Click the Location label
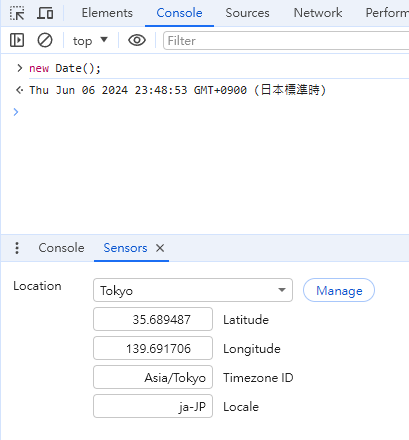The height and width of the screenshot is (440, 409). point(37,286)
